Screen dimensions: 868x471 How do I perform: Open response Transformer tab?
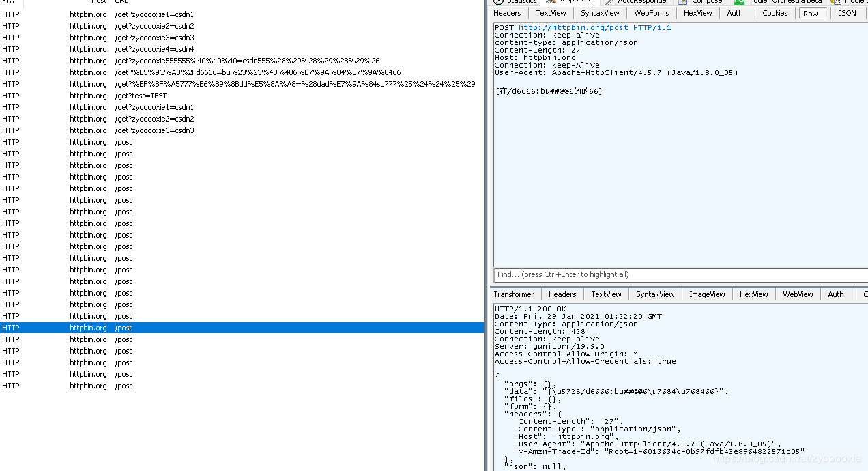pos(514,294)
